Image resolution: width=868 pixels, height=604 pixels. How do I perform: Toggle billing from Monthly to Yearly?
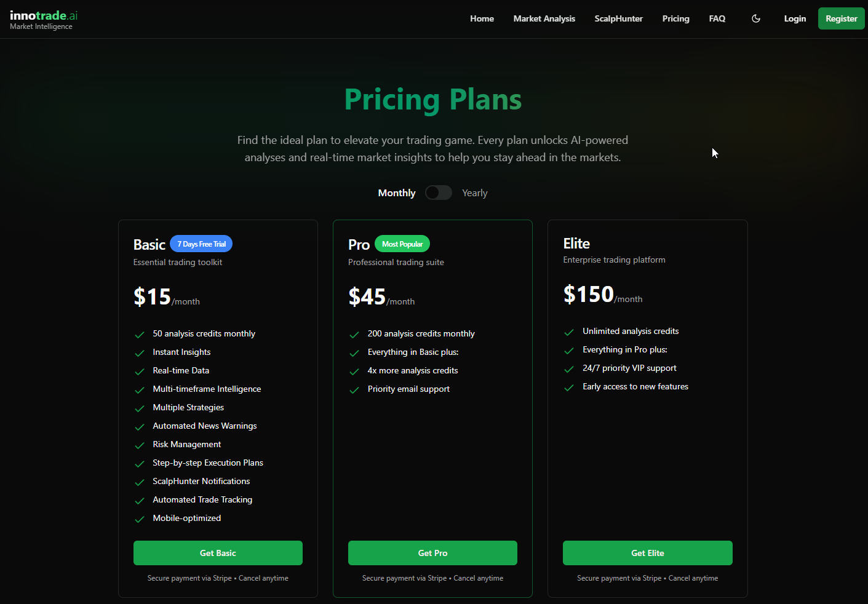click(438, 193)
